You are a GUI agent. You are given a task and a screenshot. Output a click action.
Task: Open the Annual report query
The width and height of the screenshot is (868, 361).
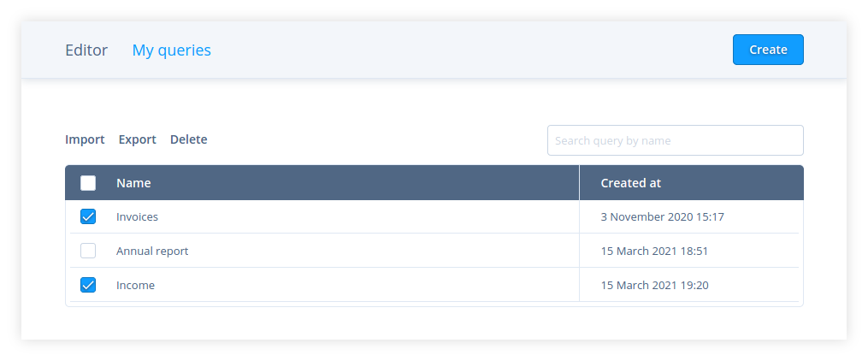[152, 252]
